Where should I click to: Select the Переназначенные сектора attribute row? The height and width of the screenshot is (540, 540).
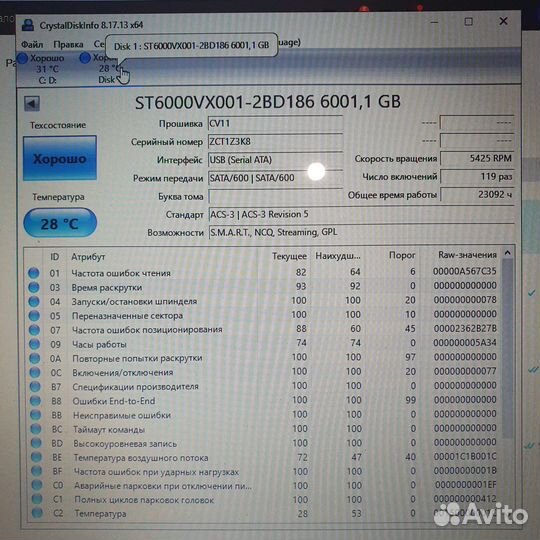[x=263, y=315]
